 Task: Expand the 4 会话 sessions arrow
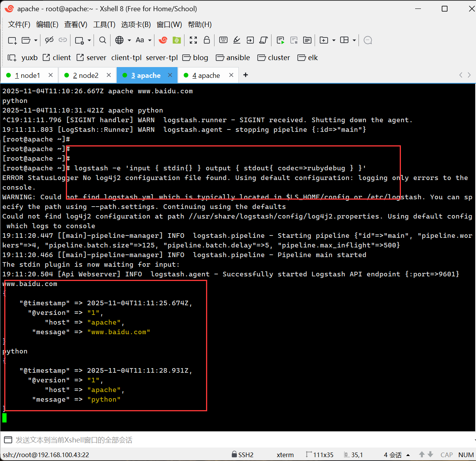tap(408, 455)
